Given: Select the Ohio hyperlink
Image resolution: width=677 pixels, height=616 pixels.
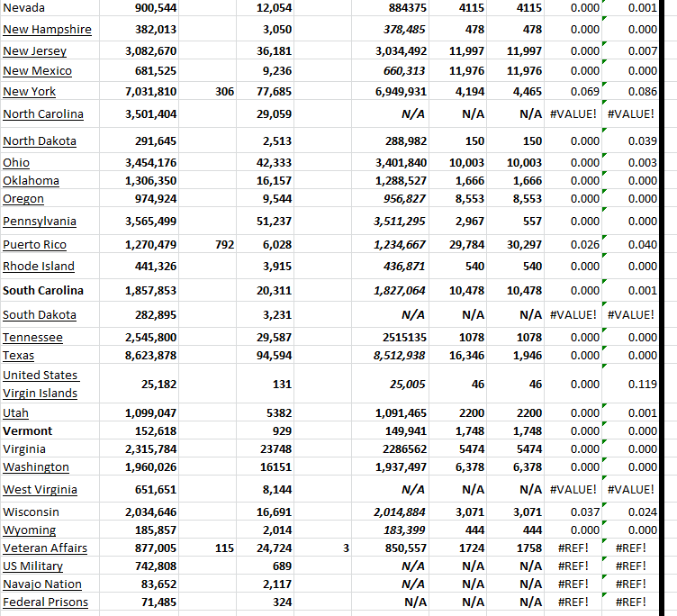Looking at the screenshot, I should coord(16,162).
